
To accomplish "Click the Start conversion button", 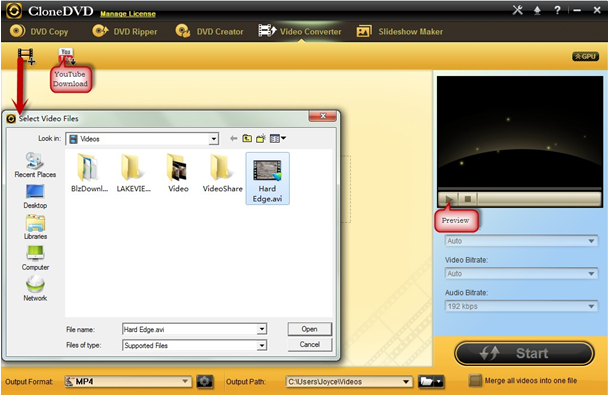I will 524,353.
